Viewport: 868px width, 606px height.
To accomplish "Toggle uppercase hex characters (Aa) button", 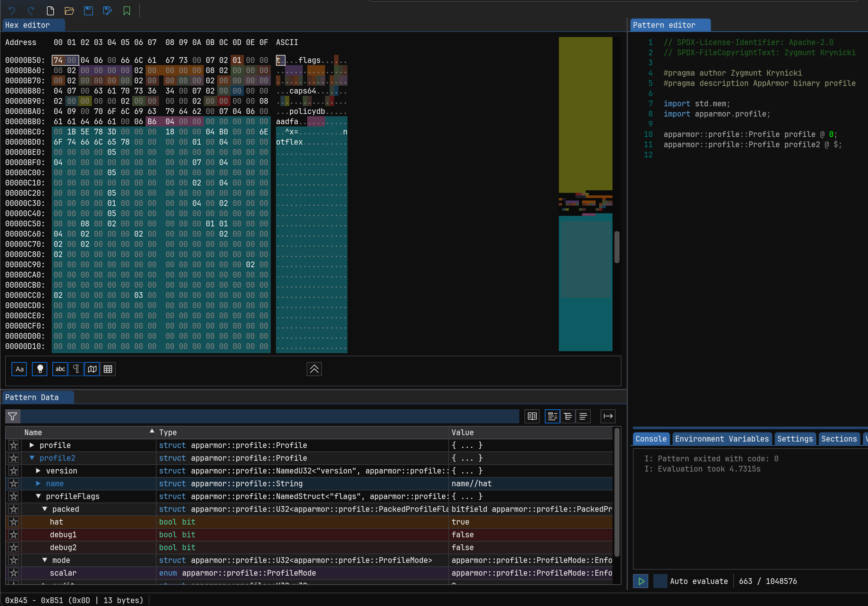I will click(19, 369).
